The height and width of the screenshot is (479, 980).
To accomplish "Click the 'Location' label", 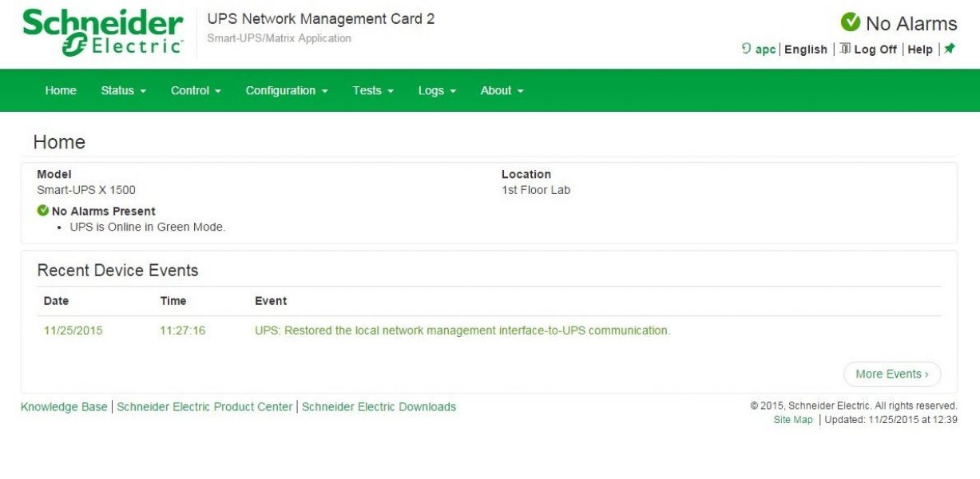I will pyautogui.click(x=526, y=174).
